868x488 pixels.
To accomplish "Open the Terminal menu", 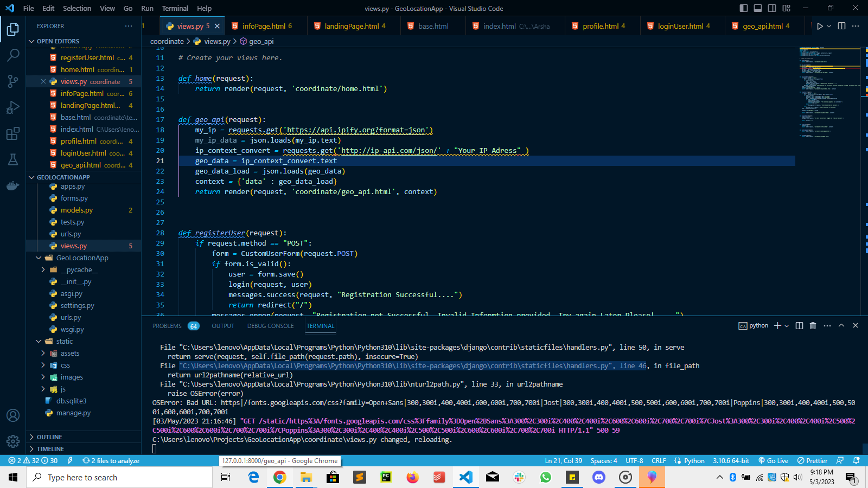I will coord(175,8).
